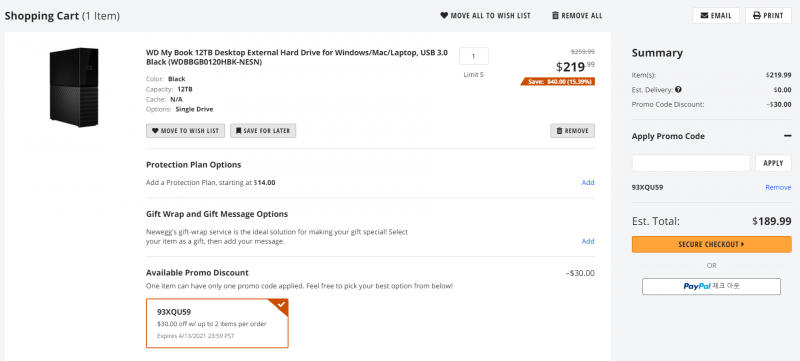Add a Protection Plan via Add link

click(x=588, y=183)
